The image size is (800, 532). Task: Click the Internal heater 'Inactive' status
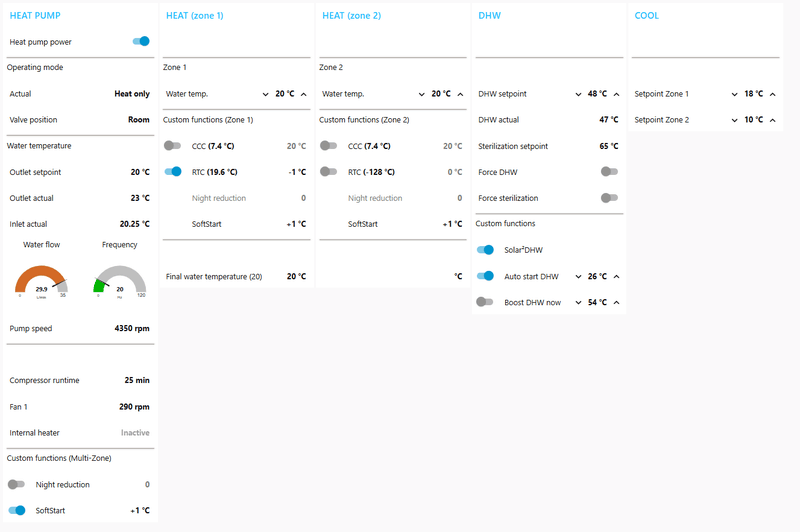135,433
